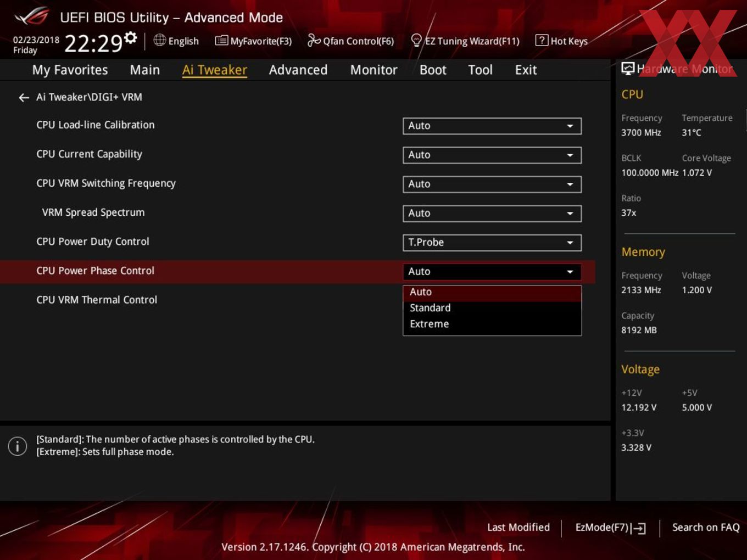This screenshot has height=560, width=747.
Task: Click the Core Voltage 1.072 V value
Action: 697,173
